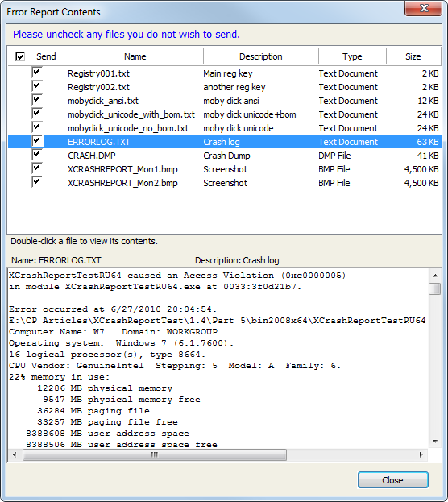Toggle the Send all header checkbox
The height and width of the screenshot is (502, 448).
pyautogui.click(x=20, y=56)
